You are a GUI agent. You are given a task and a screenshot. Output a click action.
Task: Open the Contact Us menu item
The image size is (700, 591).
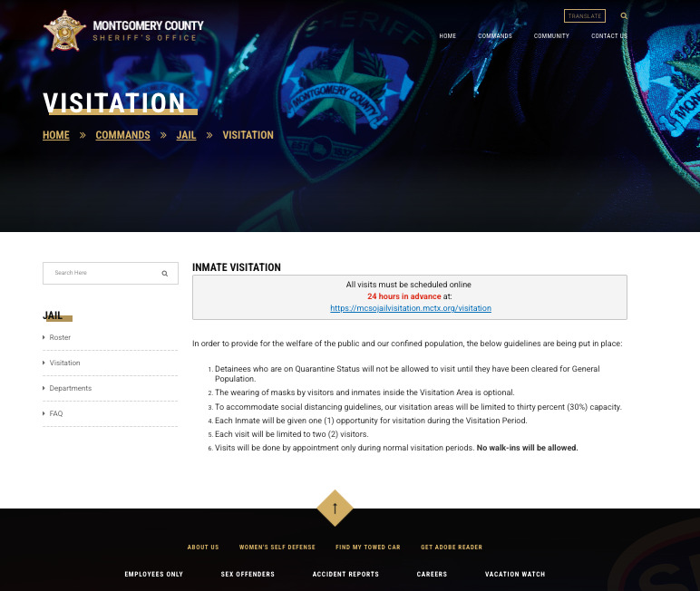coord(608,36)
